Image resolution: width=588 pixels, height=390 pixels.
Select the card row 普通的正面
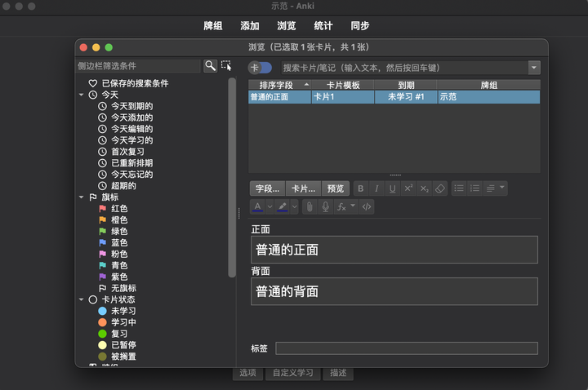click(394, 97)
